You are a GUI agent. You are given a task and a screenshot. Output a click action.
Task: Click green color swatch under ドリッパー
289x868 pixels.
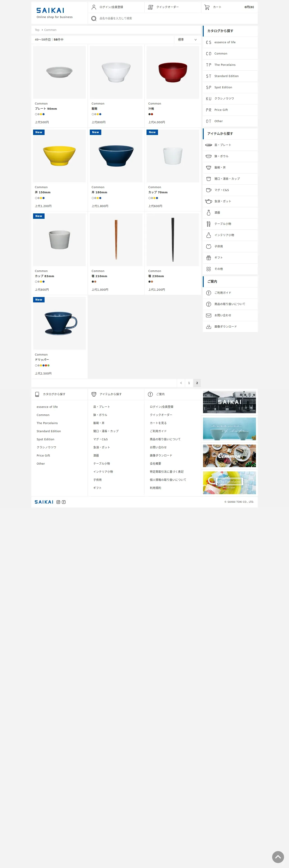(x=48, y=365)
